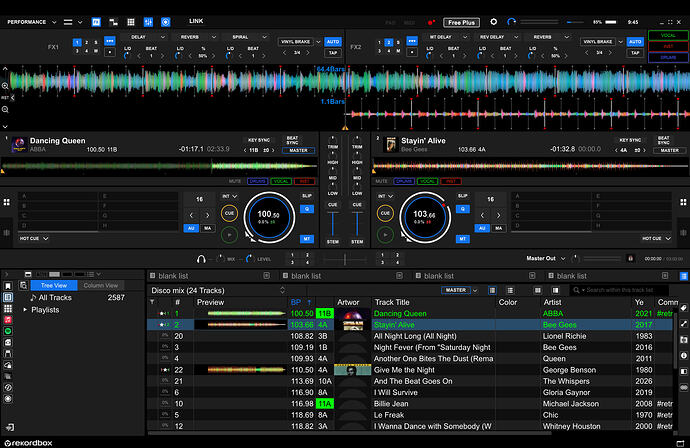Adjust deck 1 channel volume fader
Image resolution: width=690 pixels, height=448 pixels.
point(333,224)
